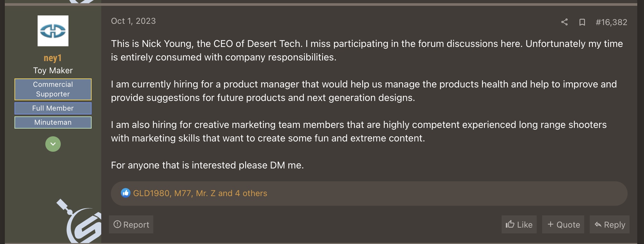
Task: Click the Full Member badge
Action: tap(53, 108)
